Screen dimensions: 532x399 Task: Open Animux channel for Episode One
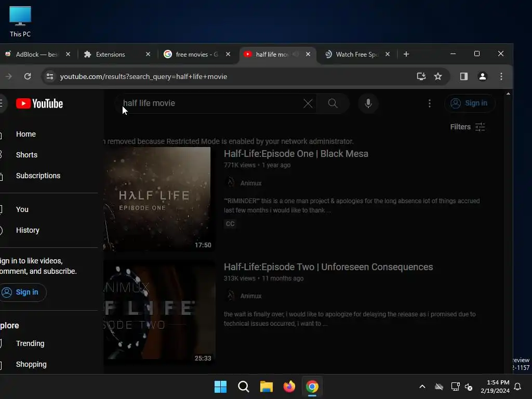pos(251,183)
